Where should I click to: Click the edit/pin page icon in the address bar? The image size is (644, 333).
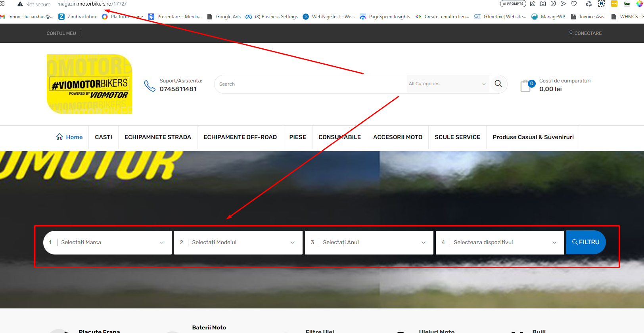click(x=533, y=4)
